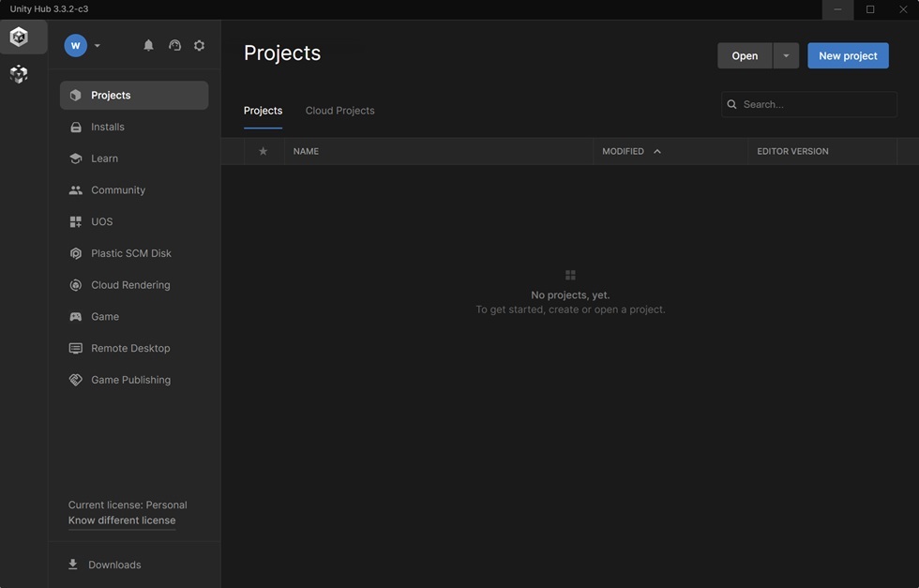Viewport: 919px width, 588px height.
Task: Click the New project button
Action: coord(848,55)
